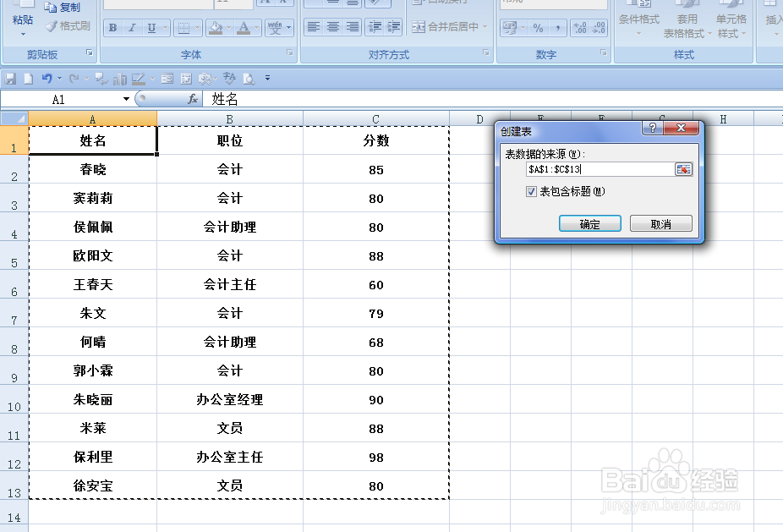
Task: Open help in the 创建表 dialog
Action: point(652,128)
